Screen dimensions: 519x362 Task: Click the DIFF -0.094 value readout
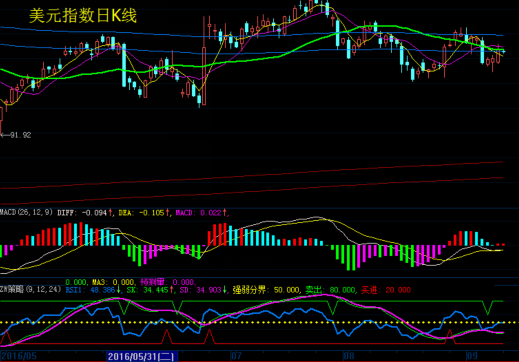[85, 213]
